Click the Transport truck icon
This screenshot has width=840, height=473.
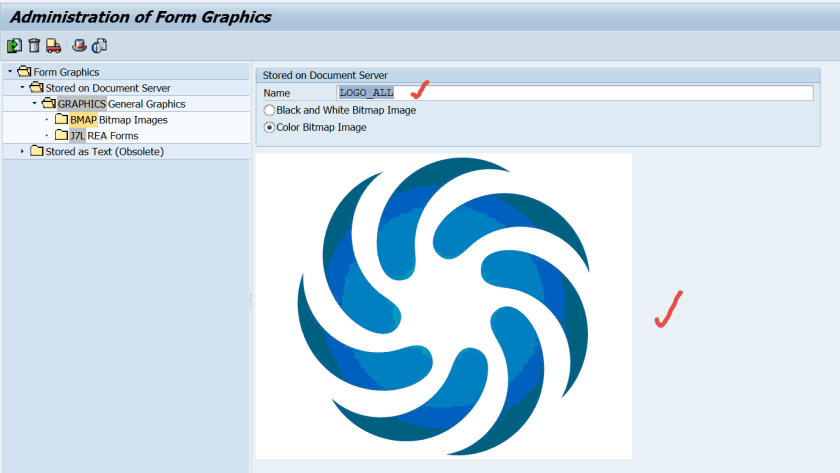pyautogui.click(x=54, y=46)
